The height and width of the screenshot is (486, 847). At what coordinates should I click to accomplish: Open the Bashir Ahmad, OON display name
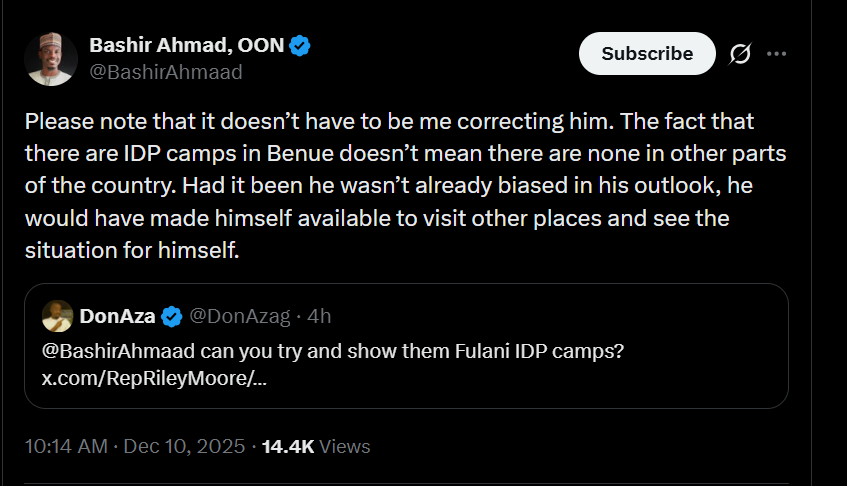click(x=186, y=45)
